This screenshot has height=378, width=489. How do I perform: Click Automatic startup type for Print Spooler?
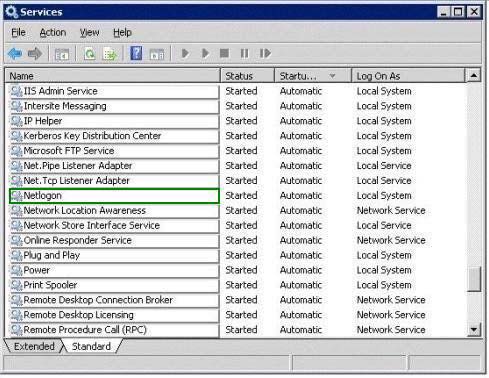pyautogui.click(x=301, y=285)
